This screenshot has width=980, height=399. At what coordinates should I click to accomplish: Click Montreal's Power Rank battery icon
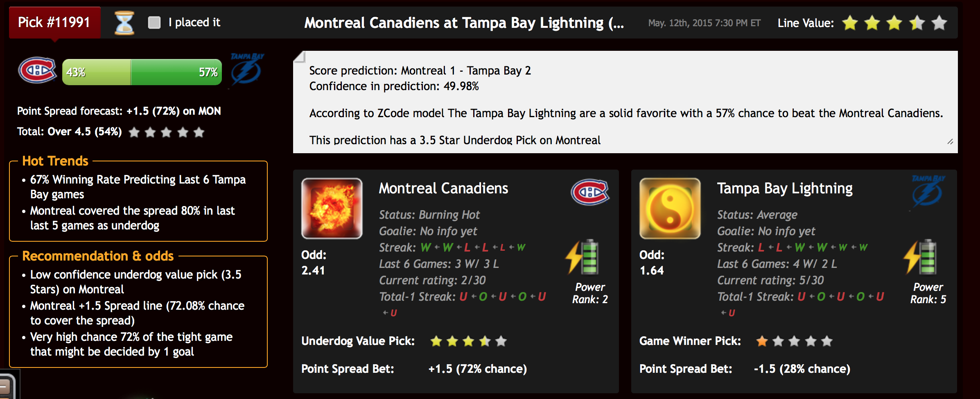coord(583,257)
